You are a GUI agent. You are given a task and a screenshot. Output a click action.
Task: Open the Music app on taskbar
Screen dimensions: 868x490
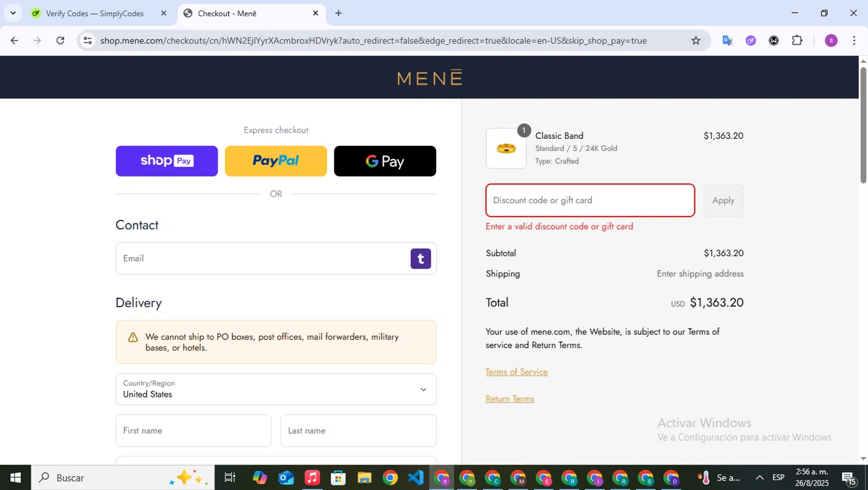pos(312,478)
